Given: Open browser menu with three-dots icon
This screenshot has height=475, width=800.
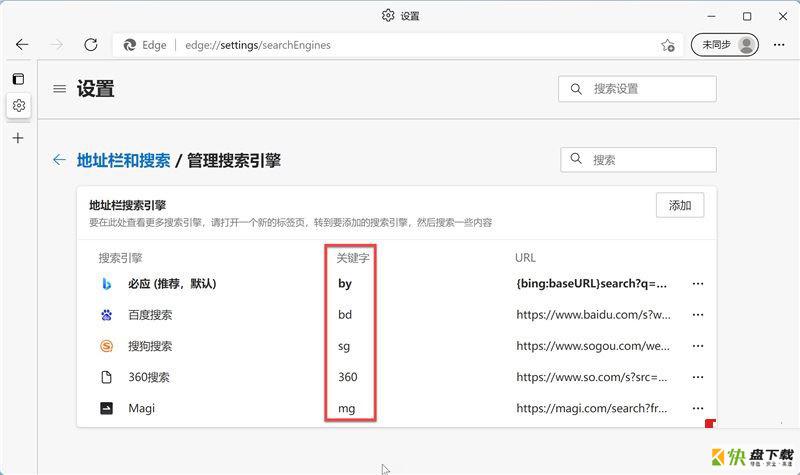Looking at the screenshot, I should [x=779, y=45].
